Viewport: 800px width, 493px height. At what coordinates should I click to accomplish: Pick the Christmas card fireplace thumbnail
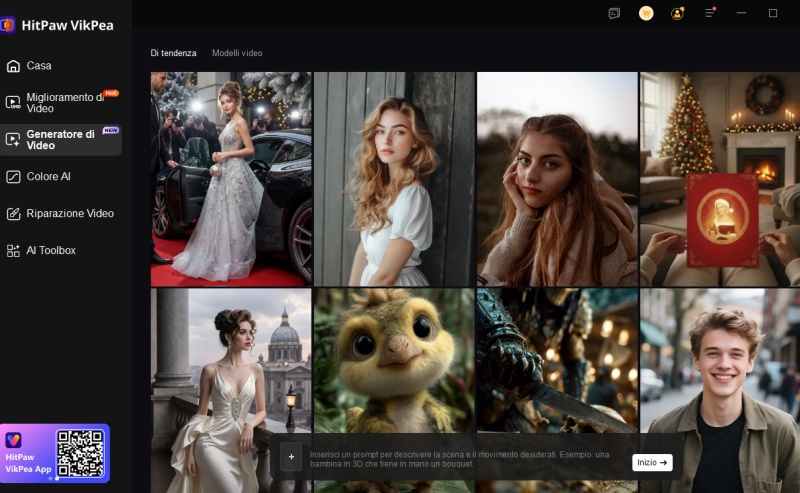coord(719,179)
